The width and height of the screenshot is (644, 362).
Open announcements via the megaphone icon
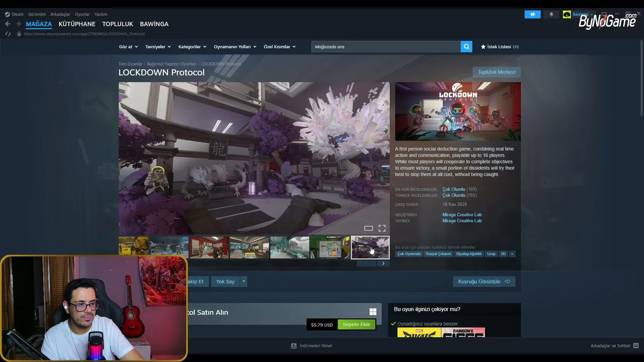click(532, 14)
